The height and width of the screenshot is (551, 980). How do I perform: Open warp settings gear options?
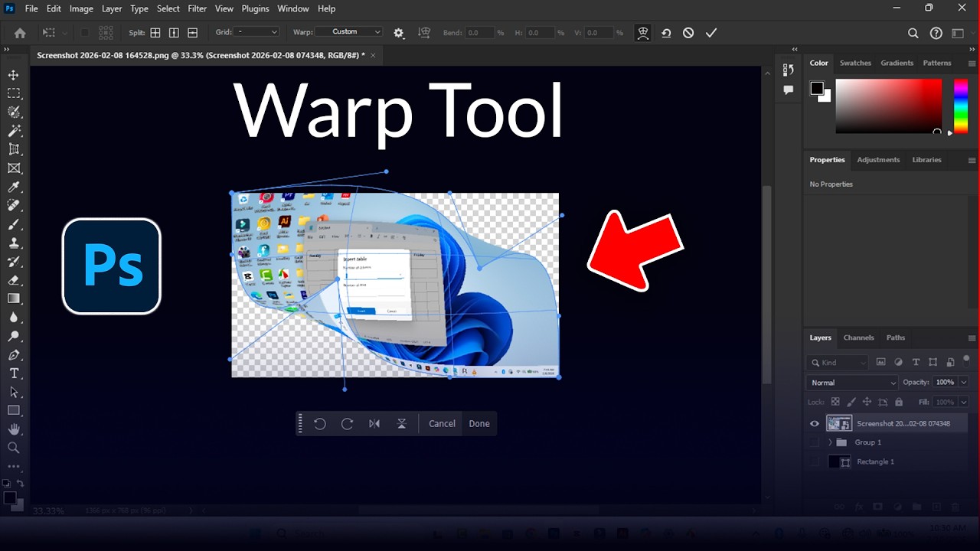[x=399, y=33]
